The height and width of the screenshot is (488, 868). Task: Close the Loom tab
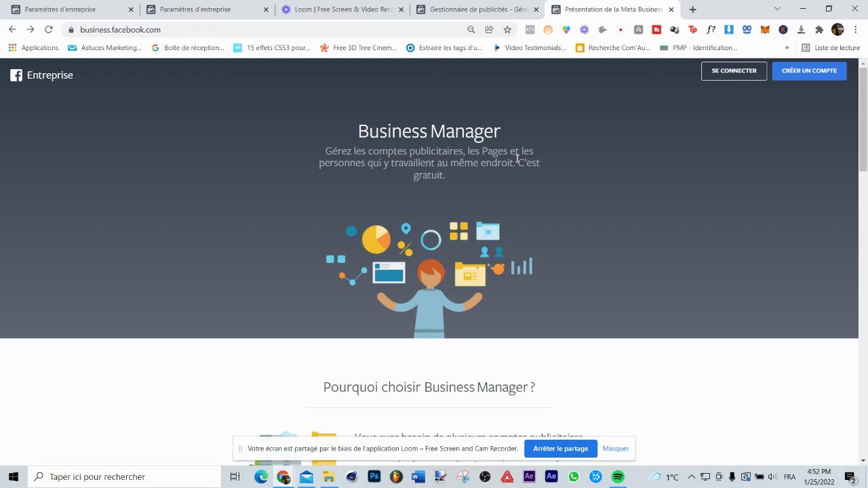(x=401, y=9)
